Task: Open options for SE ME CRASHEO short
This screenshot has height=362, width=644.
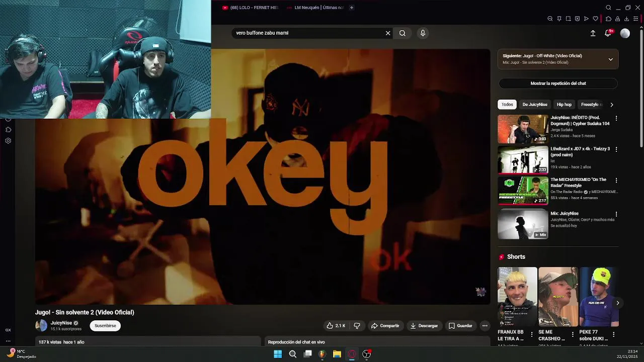Action: (x=572, y=334)
